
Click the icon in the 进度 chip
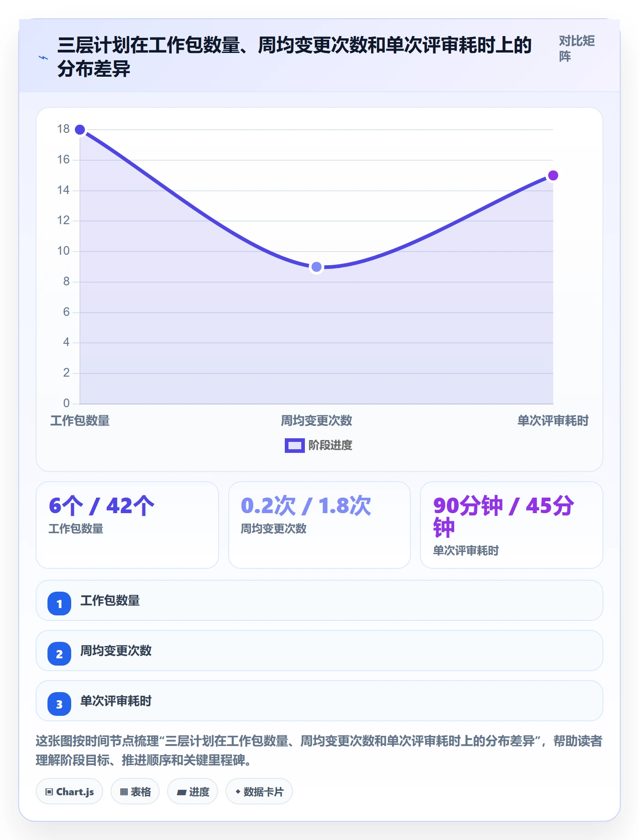tap(182, 792)
